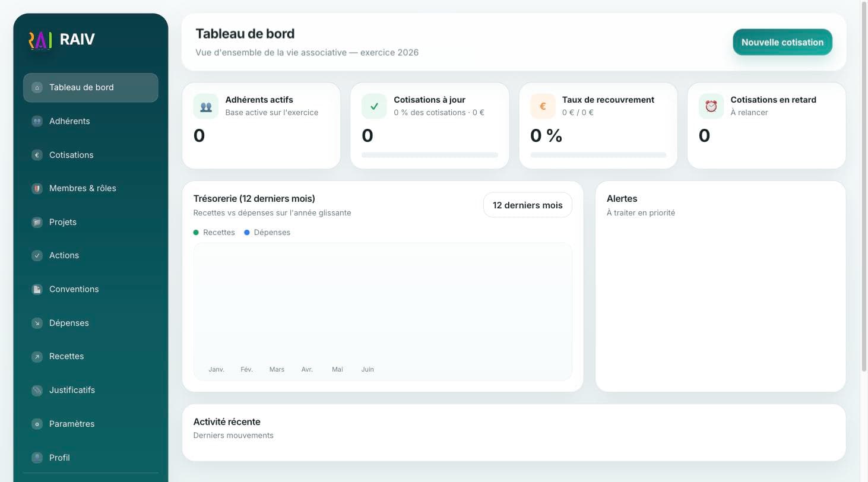Viewport: 868px width, 482px height.
Task: Toggle the Recettes legend series
Action: [x=214, y=232]
